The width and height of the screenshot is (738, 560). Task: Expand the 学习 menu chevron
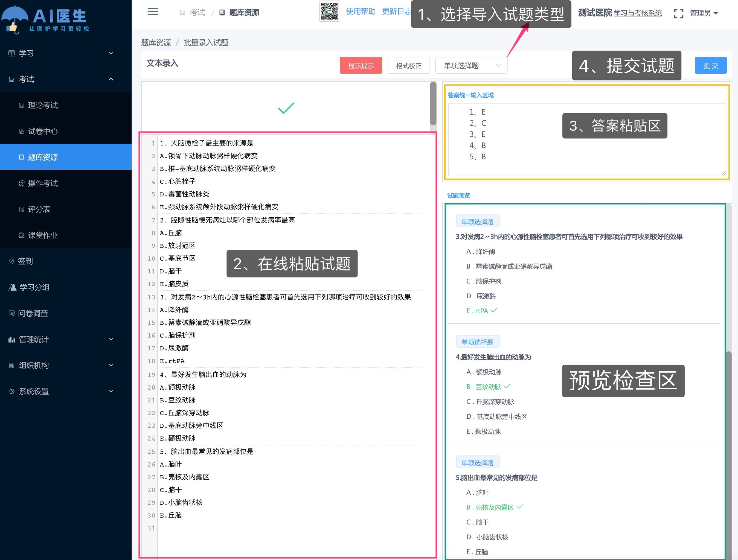tap(111, 53)
